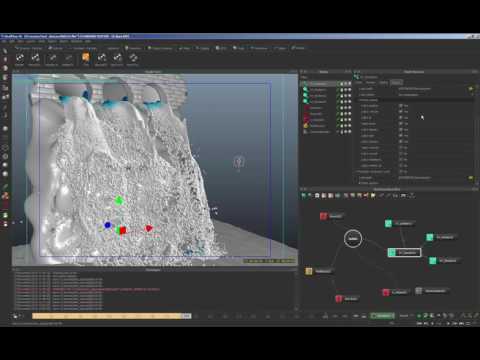The height and width of the screenshot is (360, 480).
Task: Click the active tab in Node Params panel
Action: 396,82
